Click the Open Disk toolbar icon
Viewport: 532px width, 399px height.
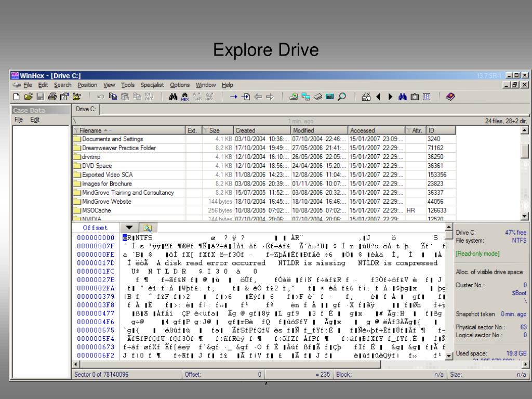294,97
